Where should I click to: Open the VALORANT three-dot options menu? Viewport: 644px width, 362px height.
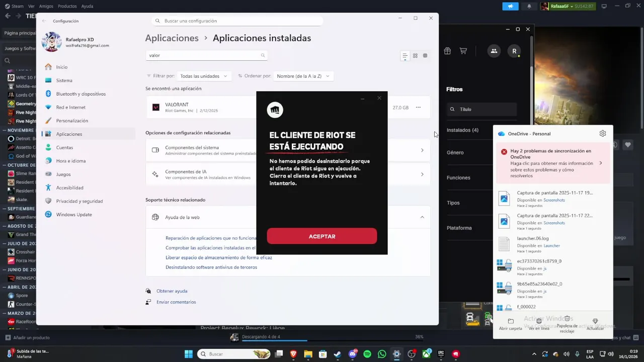pos(418,107)
